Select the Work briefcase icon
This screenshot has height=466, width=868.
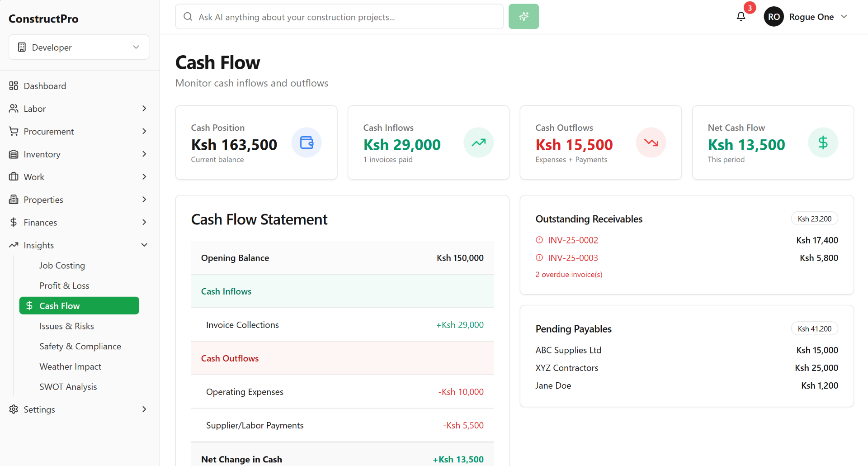point(14,176)
